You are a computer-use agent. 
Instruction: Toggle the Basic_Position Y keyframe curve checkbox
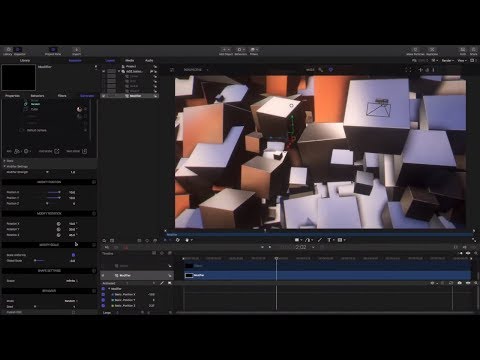[103, 300]
